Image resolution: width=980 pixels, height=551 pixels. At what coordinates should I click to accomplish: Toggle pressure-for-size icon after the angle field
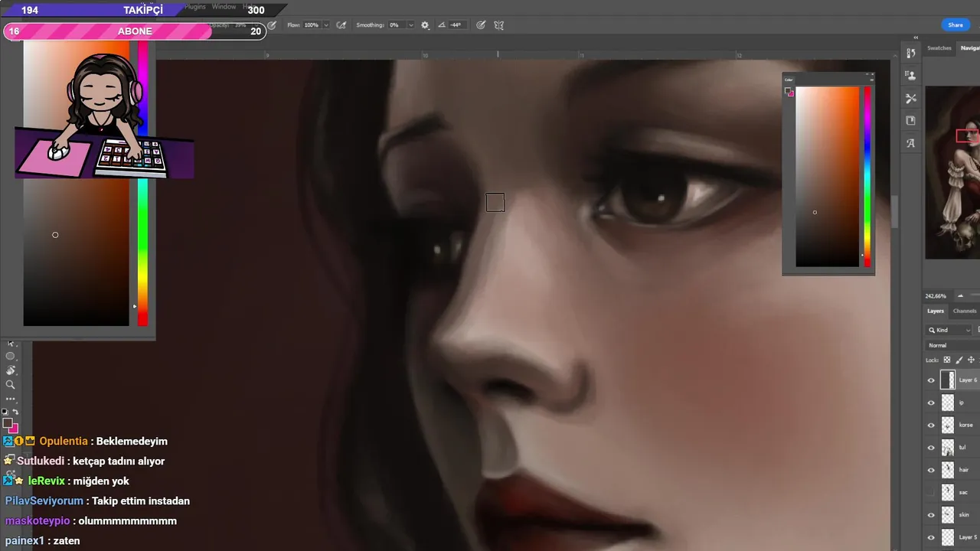pyautogui.click(x=481, y=25)
